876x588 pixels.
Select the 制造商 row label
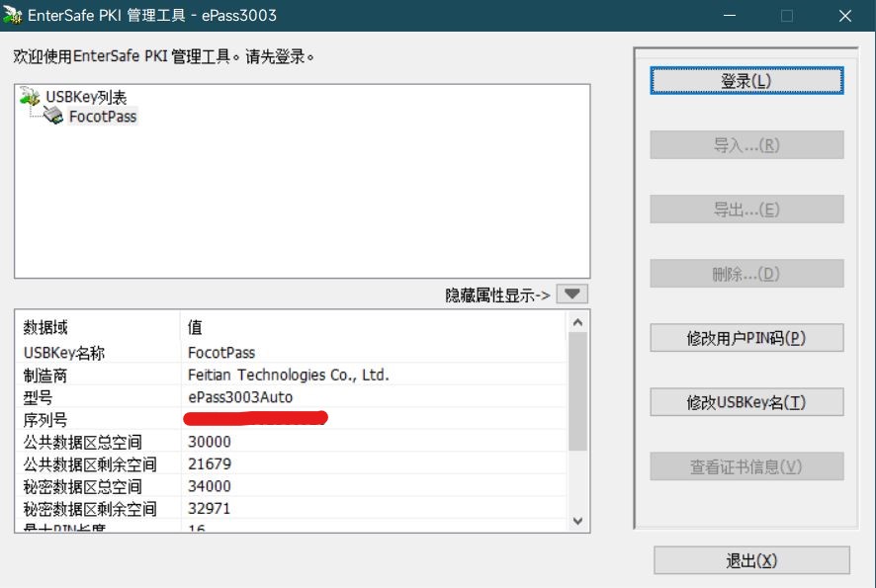[x=45, y=376]
